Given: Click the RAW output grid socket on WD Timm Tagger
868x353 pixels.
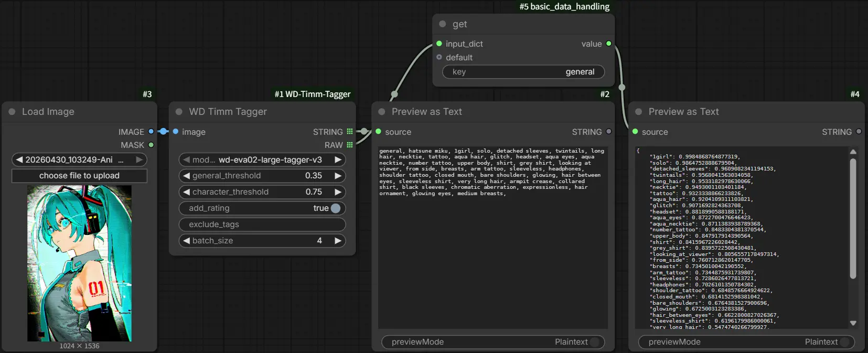Looking at the screenshot, I should [350, 145].
